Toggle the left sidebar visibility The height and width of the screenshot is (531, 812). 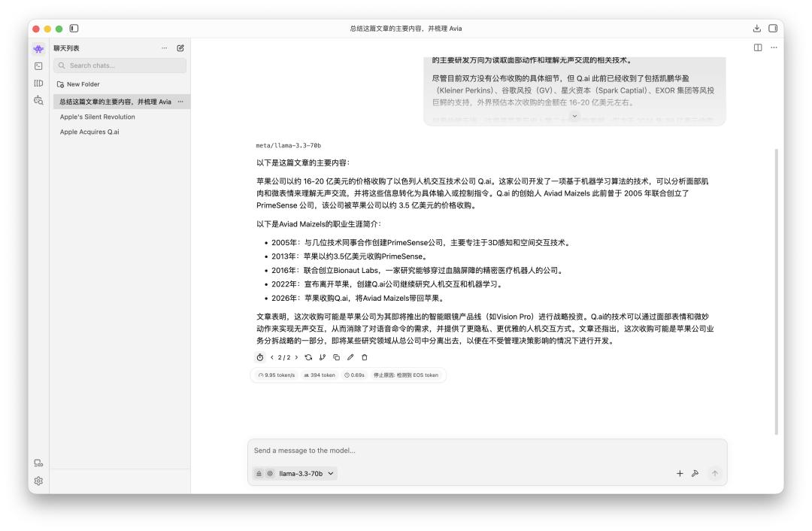coord(74,29)
